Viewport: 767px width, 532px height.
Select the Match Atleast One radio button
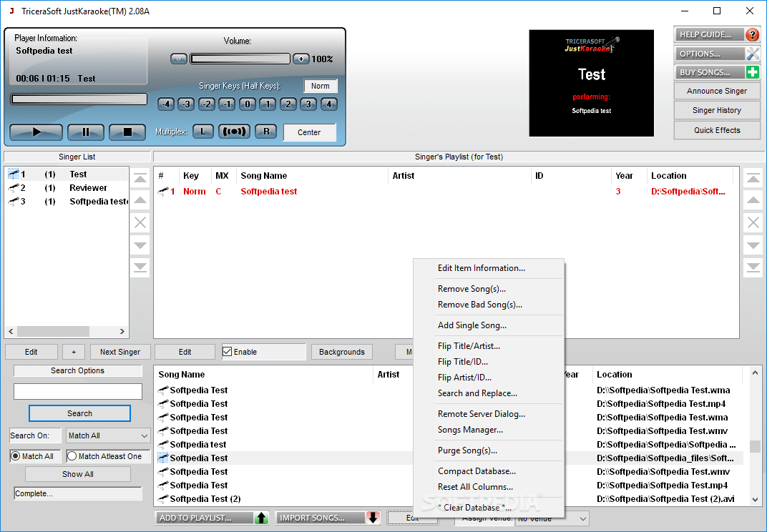[x=74, y=455]
